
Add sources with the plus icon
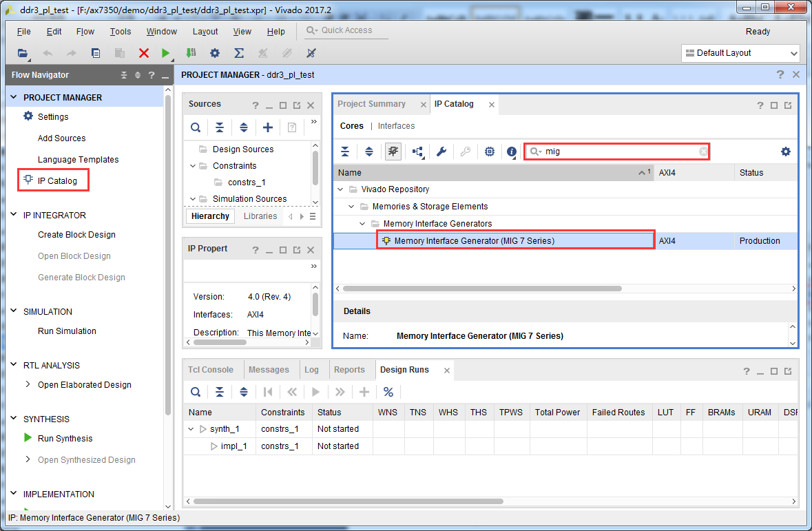point(268,127)
